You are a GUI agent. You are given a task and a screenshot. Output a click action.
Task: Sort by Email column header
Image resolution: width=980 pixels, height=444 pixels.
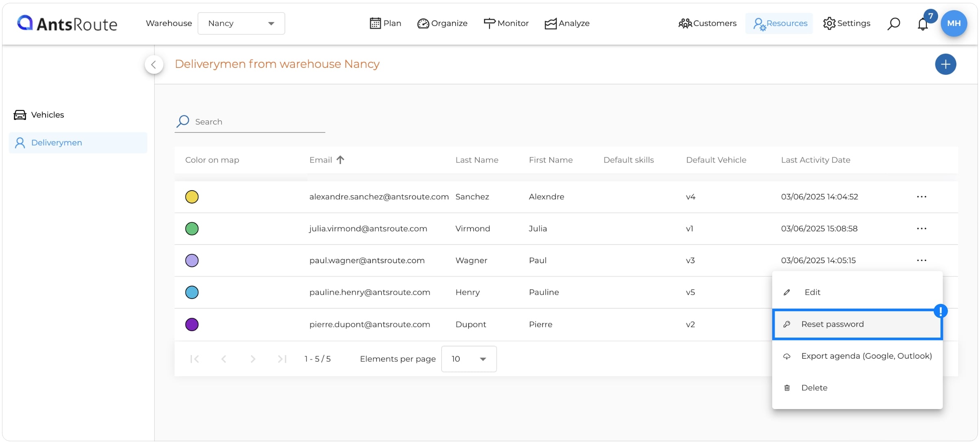pyautogui.click(x=320, y=160)
